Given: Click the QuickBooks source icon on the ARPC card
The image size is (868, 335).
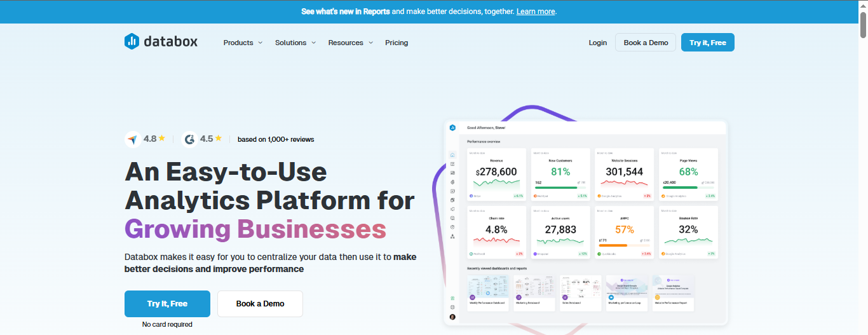Looking at the screenshot, I should (600, 254).
